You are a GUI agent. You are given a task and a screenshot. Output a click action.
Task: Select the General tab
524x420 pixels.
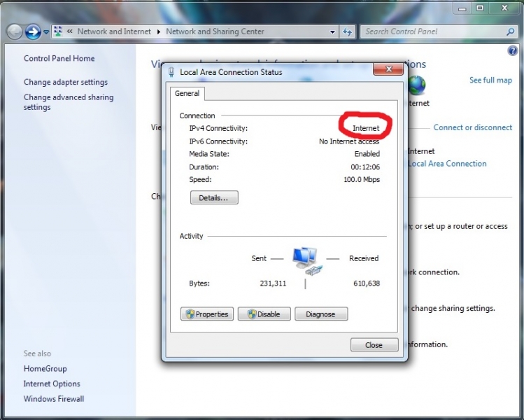pyautogui.click(x=187, y=93)
